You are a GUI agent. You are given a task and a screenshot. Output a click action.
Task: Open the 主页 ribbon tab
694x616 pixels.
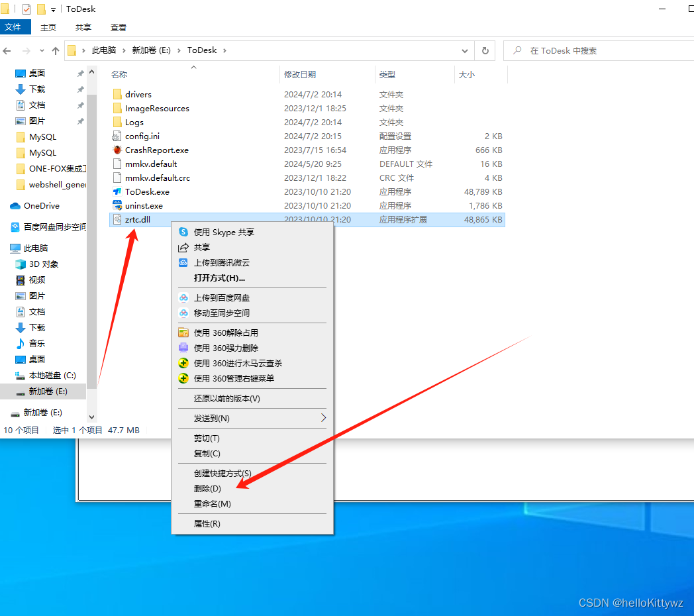(x=48, y=27)
